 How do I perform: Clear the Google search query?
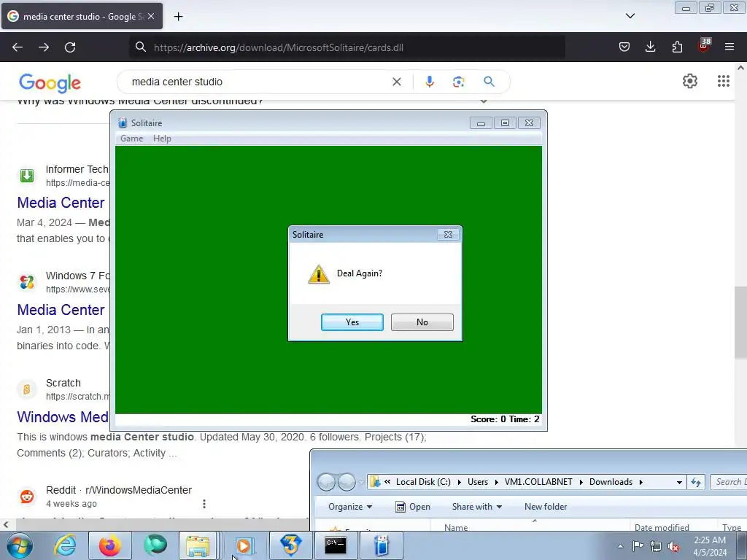(x=396, y=82)
